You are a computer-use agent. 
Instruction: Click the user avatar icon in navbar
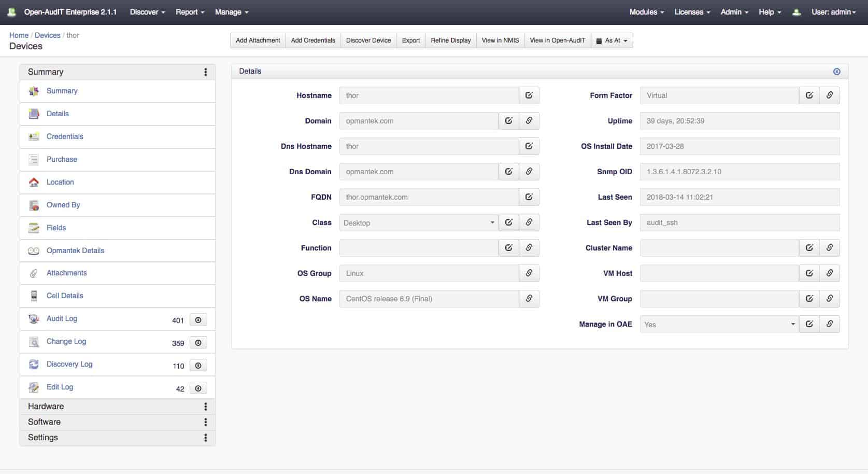(x=796, y=12)
